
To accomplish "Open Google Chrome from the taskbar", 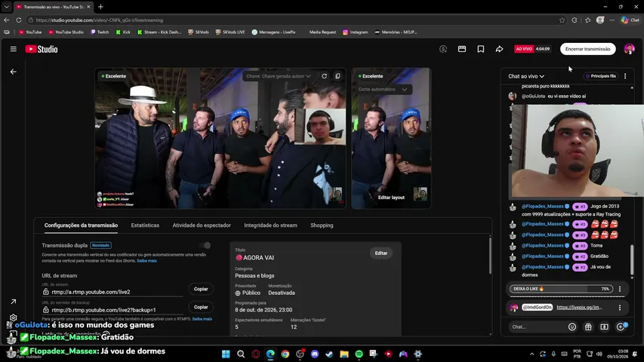I will (285, 354).
